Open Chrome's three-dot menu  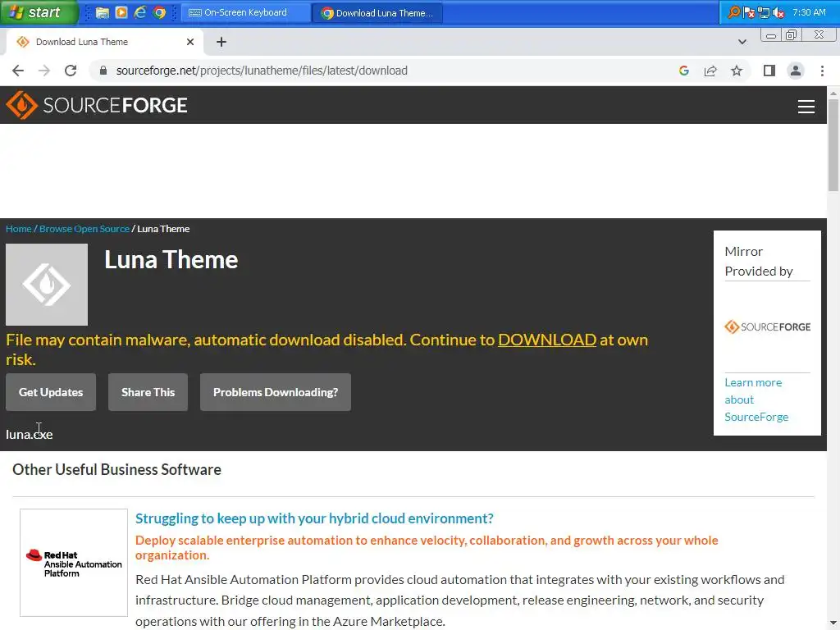(822, 71)
